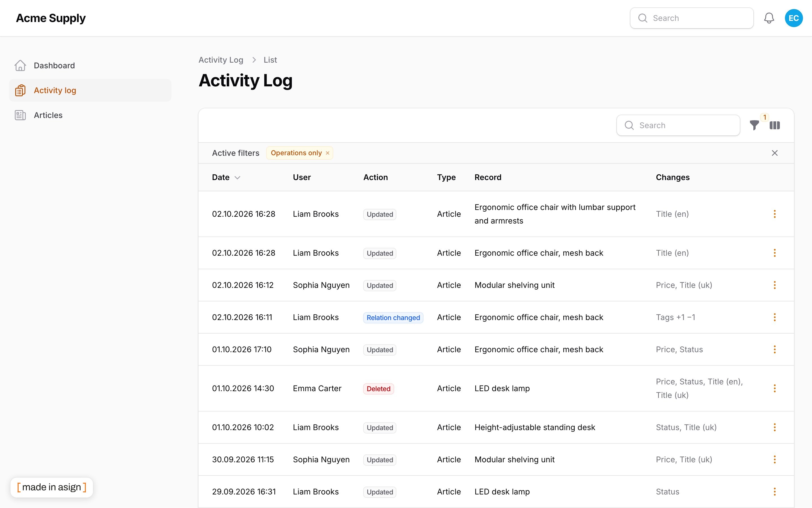Click the Tags +1 −1 changes cell
Viewport: 812px width, 508px height.
(x=676, y=317)
